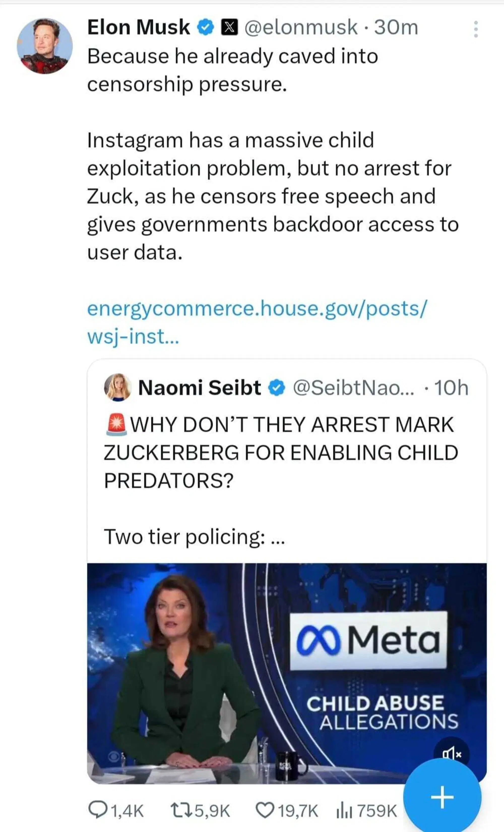Open Elon Musk's profile via his name

138,27
